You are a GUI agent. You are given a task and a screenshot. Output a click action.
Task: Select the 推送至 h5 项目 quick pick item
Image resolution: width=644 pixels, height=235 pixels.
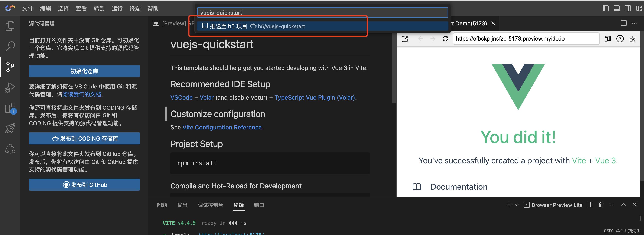coord(322,26)
